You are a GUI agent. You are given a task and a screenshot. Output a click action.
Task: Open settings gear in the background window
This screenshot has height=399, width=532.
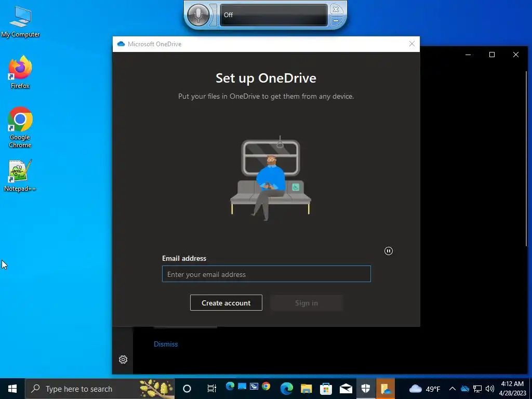[x=123, y=360]
